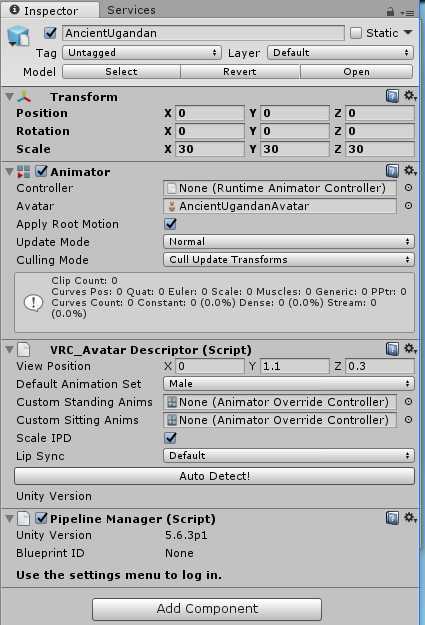Image resolution: width=425 pixels, height=625 pixels.
Task: Open the Transform component gear settings menu
Action: pyautogui.click(x=410, y=96)
